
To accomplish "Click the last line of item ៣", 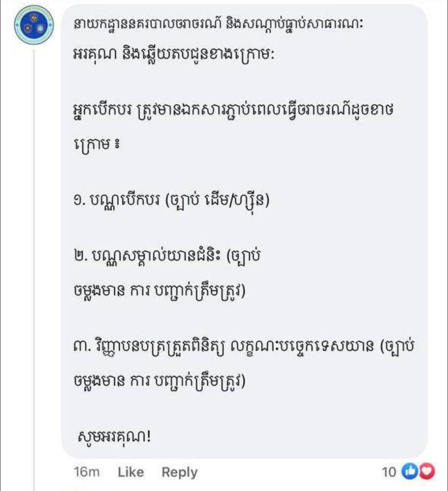I will click(159, 381).
